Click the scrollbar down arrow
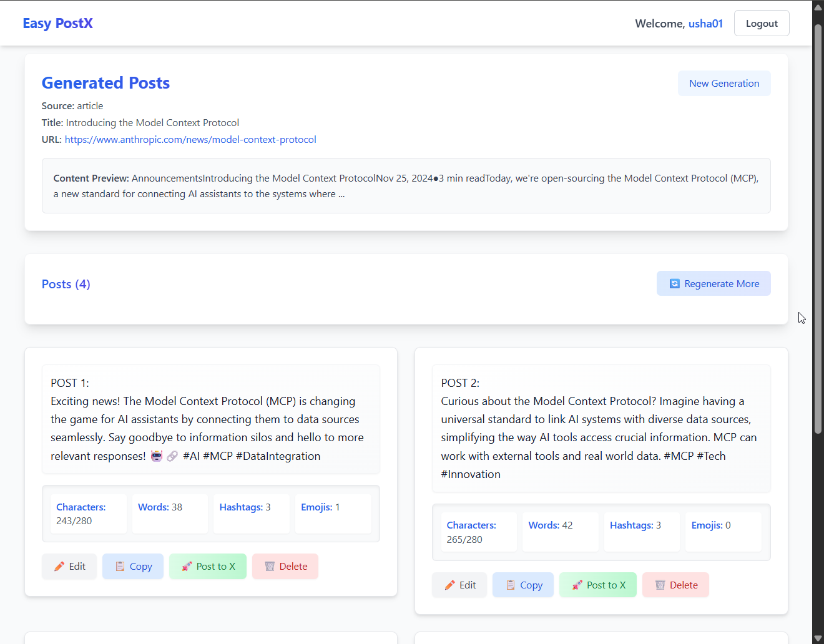Viewport: 824px width, 644px height. pyautogui.click(x=818, y=637)
